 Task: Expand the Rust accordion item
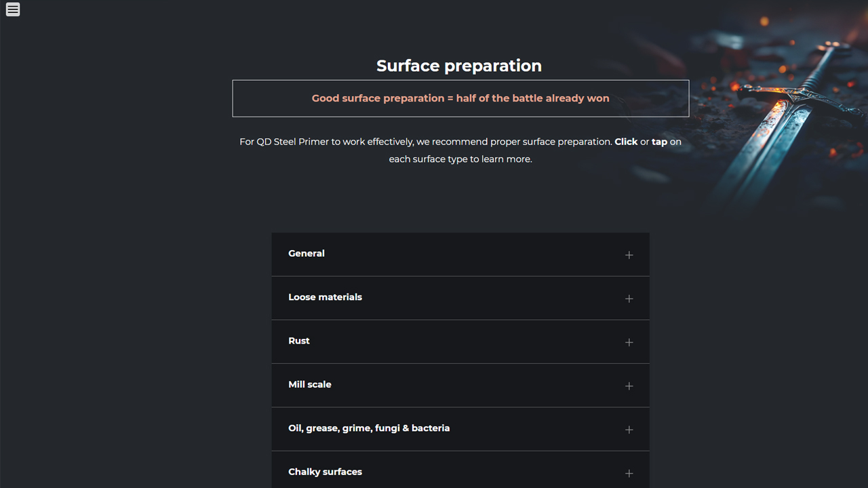tap(299, 341)
